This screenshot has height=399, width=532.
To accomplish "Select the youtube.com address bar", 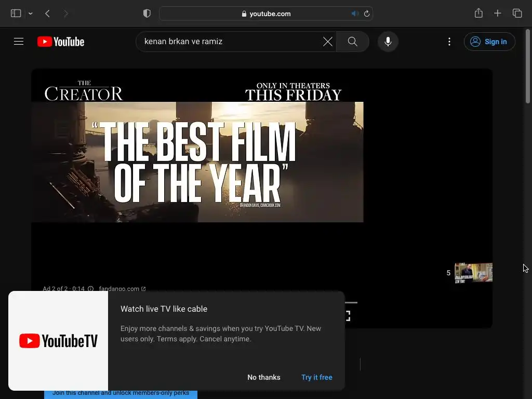I will tap(266, 14).
